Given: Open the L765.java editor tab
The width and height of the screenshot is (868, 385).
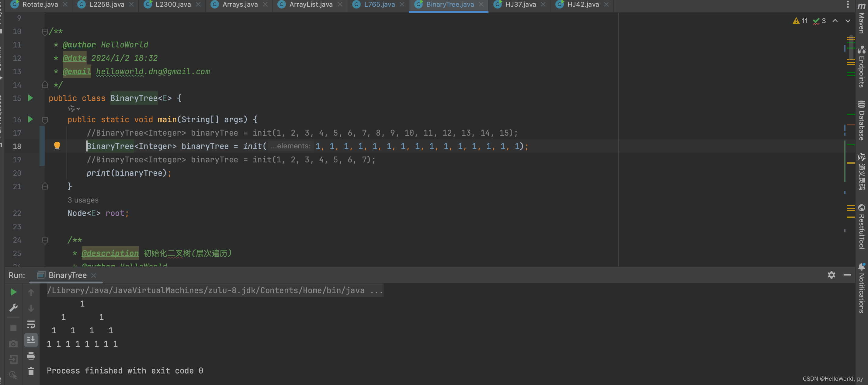Looking at the screenshot, I should (379, 4).
